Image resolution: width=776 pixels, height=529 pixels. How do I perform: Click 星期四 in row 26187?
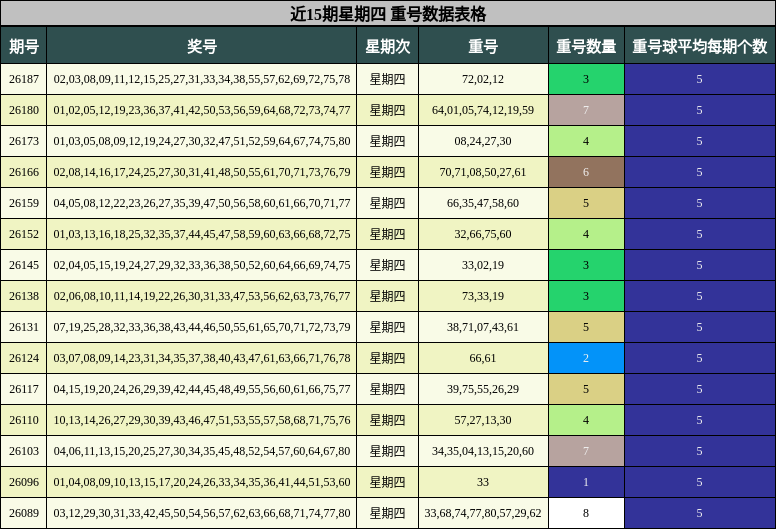point(388,79)
